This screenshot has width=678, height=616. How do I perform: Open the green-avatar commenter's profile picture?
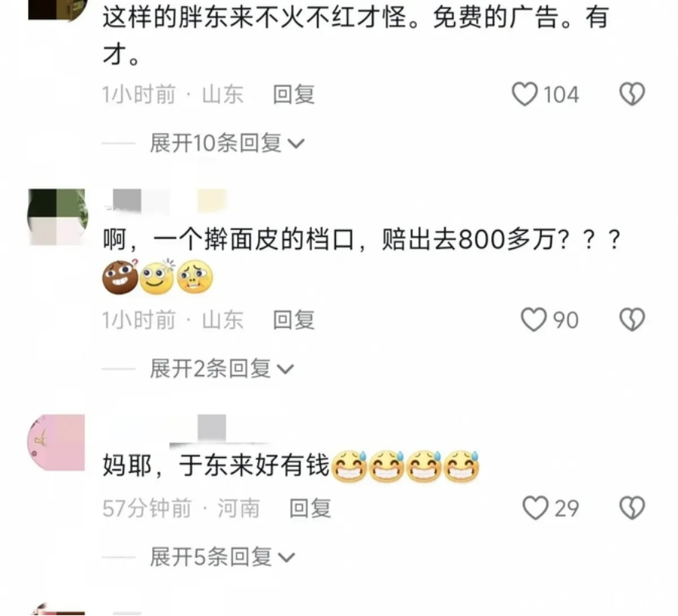coord(58,216)
